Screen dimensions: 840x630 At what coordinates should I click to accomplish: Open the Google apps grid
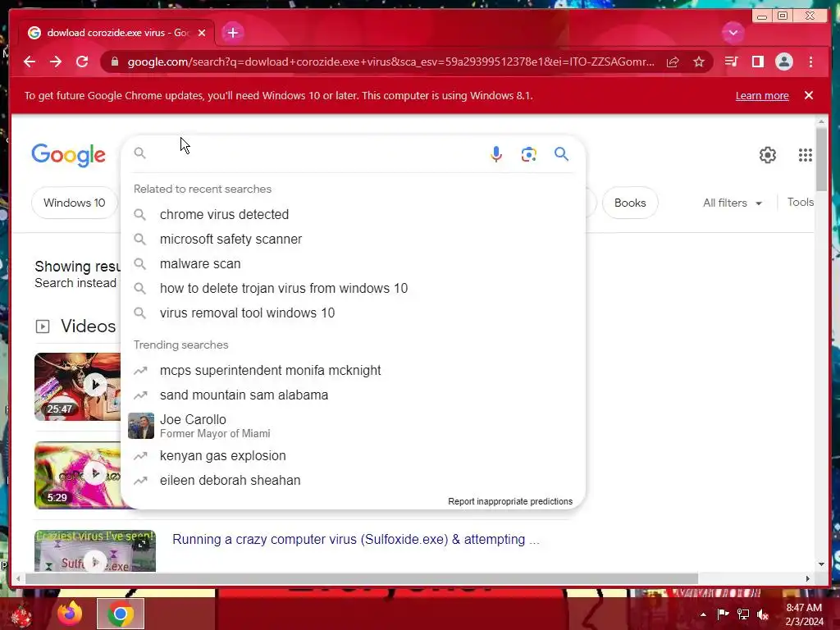coord(806,155)
